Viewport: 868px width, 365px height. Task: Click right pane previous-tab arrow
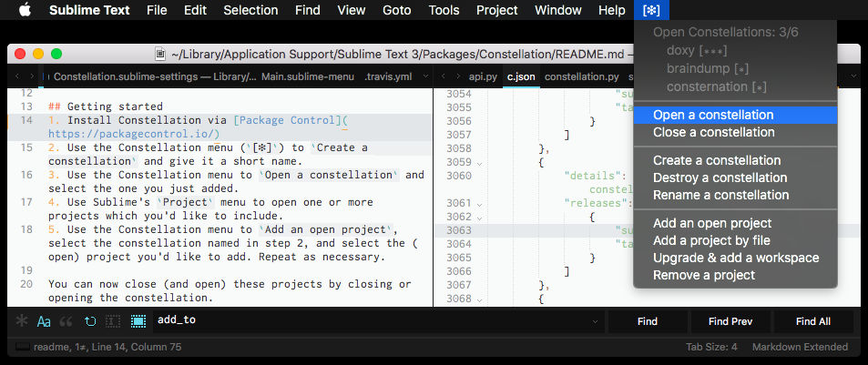click(444, 76)
